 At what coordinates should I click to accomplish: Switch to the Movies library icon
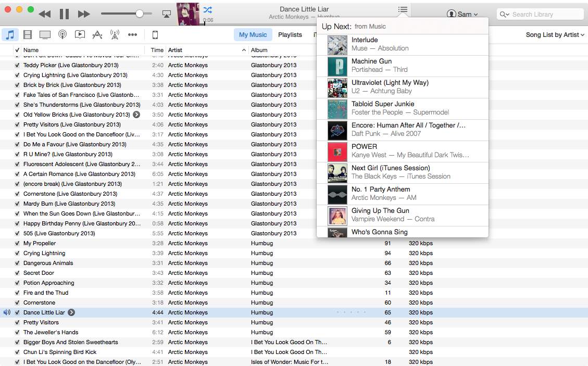(x=28, y=35)
